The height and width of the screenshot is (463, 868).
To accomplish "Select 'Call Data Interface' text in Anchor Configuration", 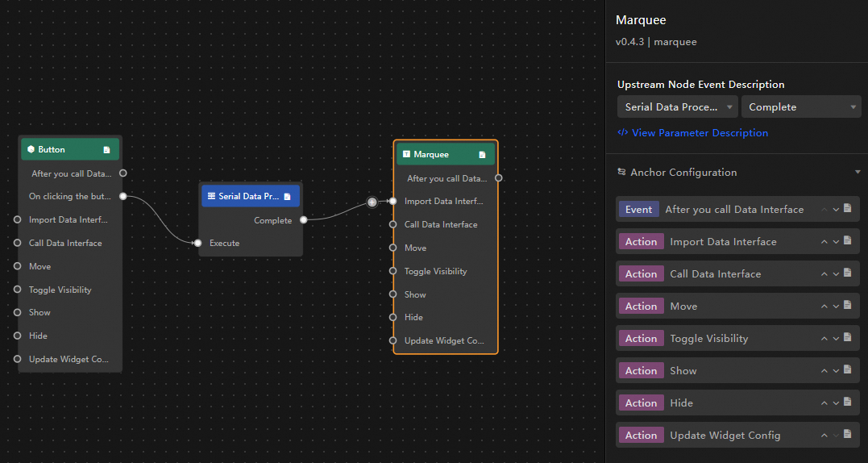I will point(715,274).
